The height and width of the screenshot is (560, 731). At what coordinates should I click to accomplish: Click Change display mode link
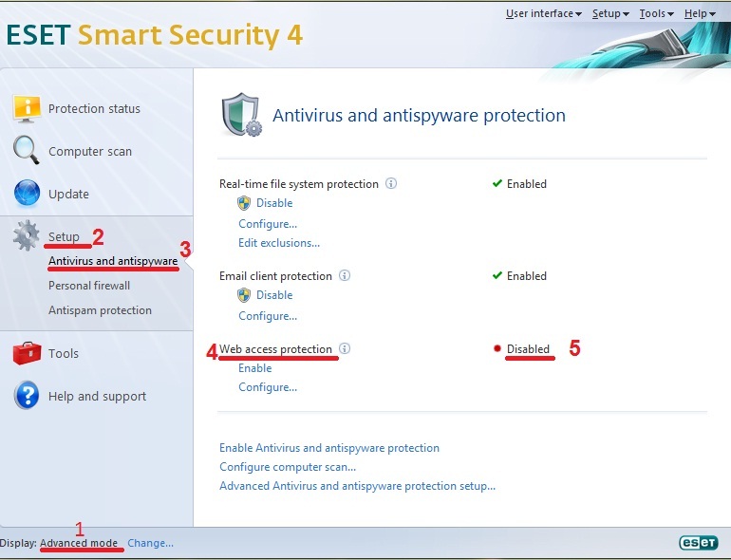coord(150,543)
